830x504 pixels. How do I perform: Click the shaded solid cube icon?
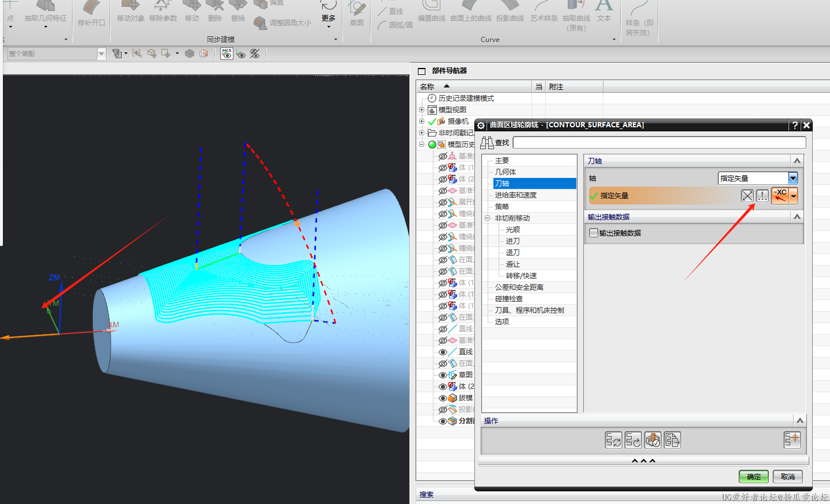point(190,54)
